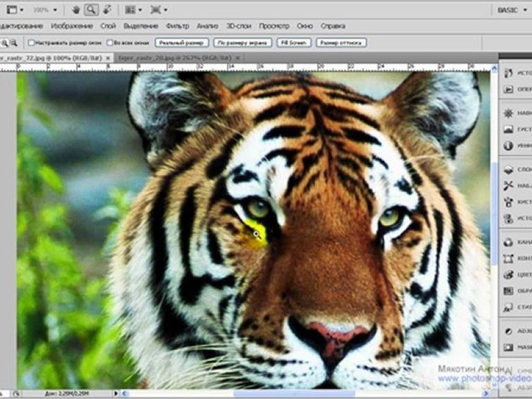Expand the Screen Mode dropdown arrow
This screenshot has height=399, width=532.
pyautogui.click(x=166, y=10)
